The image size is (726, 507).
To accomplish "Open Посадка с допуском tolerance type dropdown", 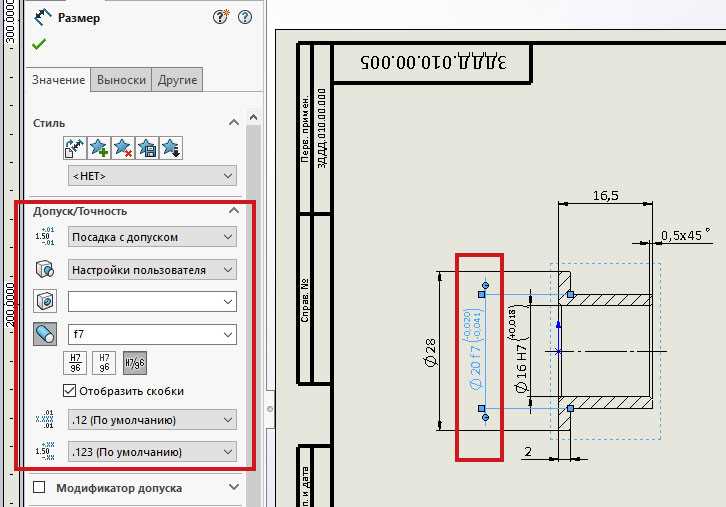I will point(152,237).
